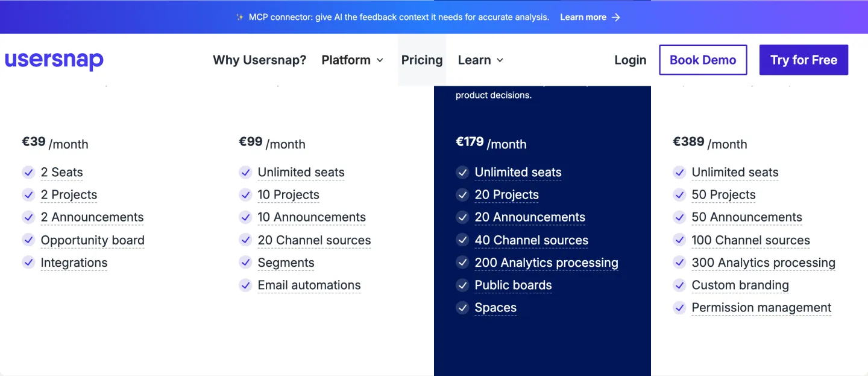Click Learn more in the top banner
This screenshot has width=868, height=376.
(583, 17)
